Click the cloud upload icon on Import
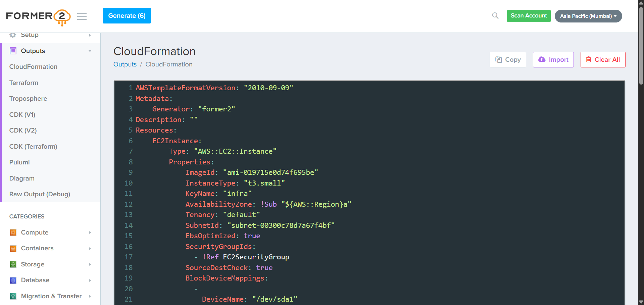This screenshot has width=644, height=305. pyautogui.click(x=542, y=59)
